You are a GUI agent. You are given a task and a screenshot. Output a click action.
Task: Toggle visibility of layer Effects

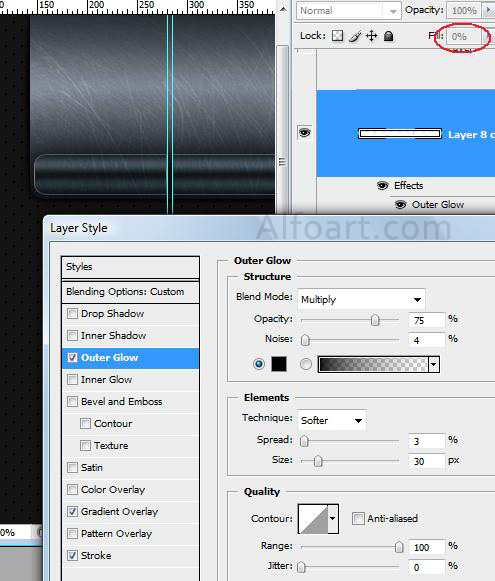[382, 185]
